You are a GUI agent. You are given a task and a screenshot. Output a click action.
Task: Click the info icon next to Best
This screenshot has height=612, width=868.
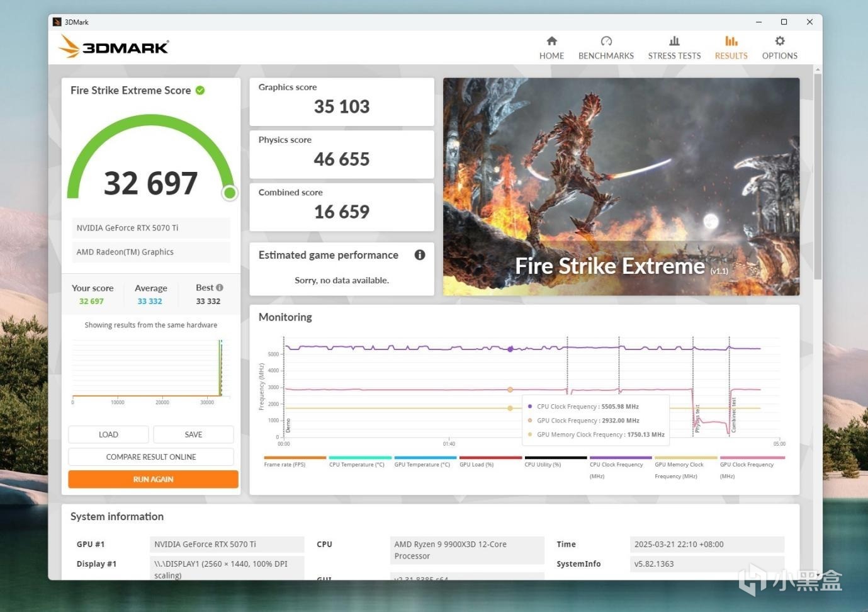(220, 288)
